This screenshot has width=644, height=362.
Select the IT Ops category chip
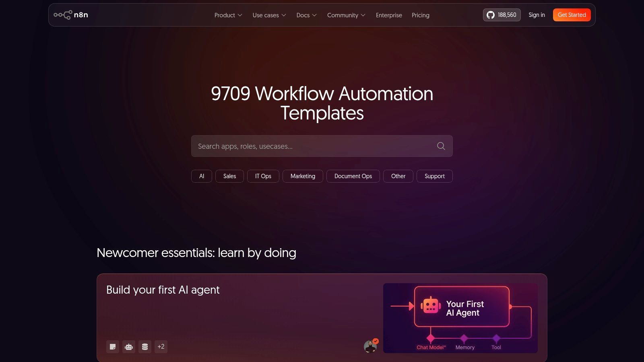[x=263, y=176]
